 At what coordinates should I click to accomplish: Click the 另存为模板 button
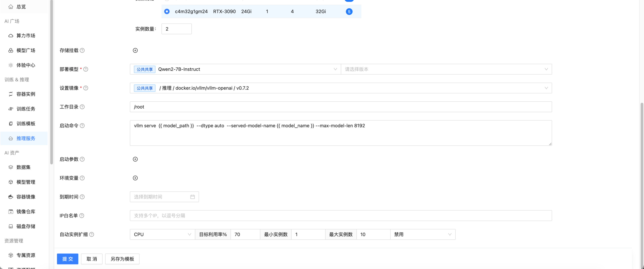122,259
